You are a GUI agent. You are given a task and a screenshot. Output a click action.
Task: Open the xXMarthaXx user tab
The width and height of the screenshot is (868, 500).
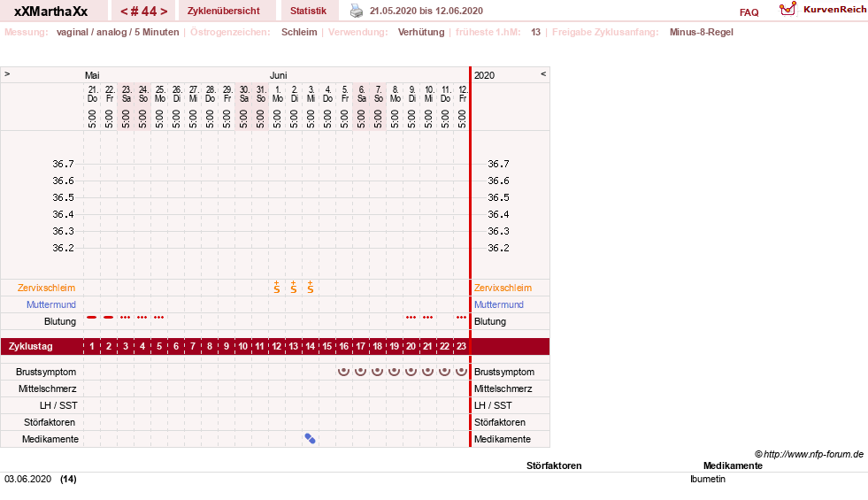click(x=51, y=12)
